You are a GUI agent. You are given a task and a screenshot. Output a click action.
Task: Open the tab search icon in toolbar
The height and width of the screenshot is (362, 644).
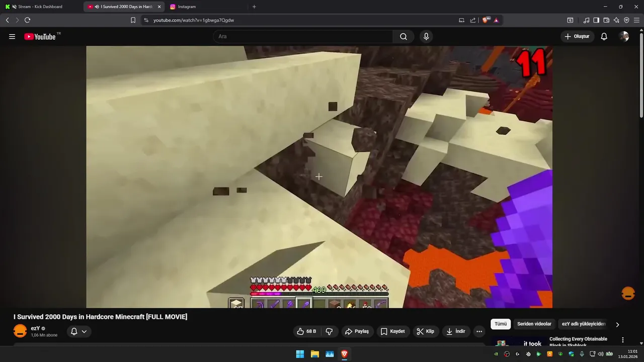click(x=570, y=20)
